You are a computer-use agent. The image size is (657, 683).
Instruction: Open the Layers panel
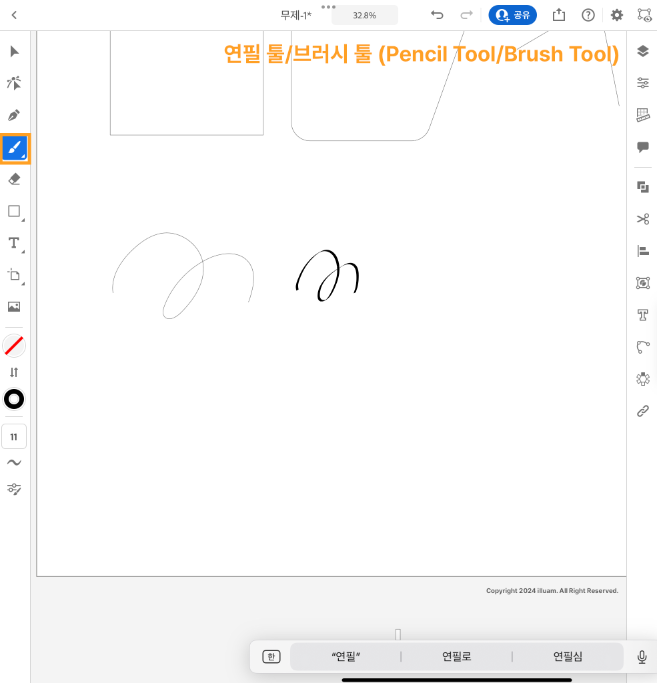[643, 51]
